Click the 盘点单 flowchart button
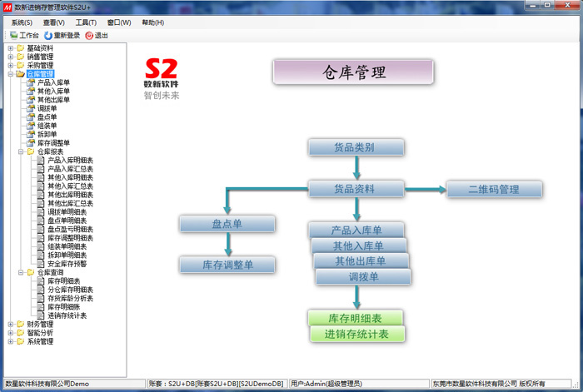Screen dimensions: 583x392 tap(227, 224)
